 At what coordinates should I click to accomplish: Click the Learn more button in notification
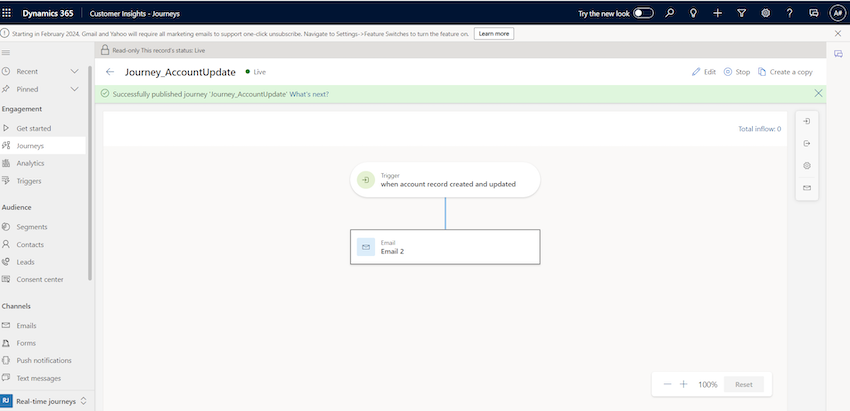494,34
